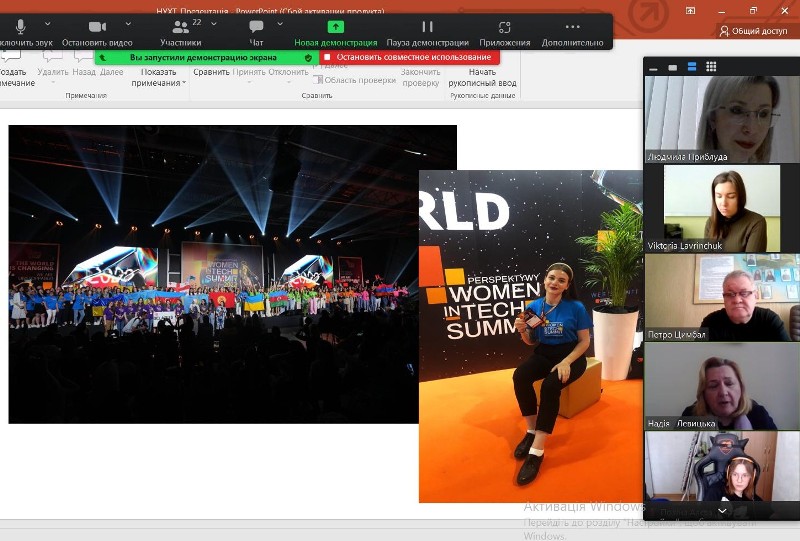Show only the active speaker thumbnail view
This screenshot has width=800, height=541.
[x=673, y=67]
